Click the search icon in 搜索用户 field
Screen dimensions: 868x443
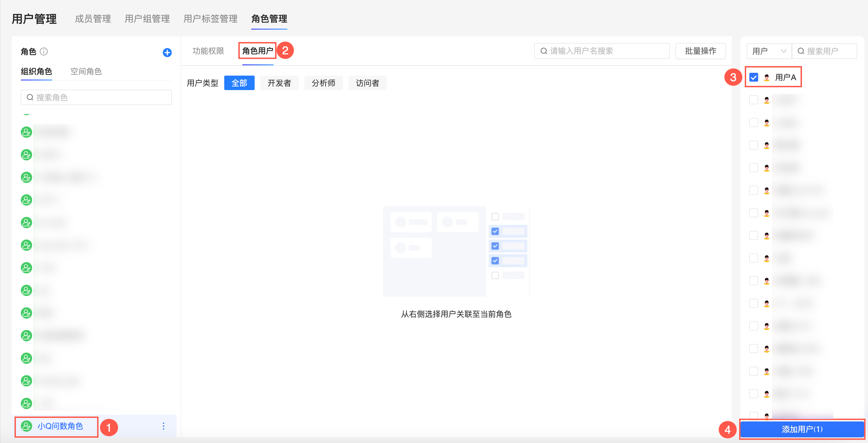(x=801, y=51)
